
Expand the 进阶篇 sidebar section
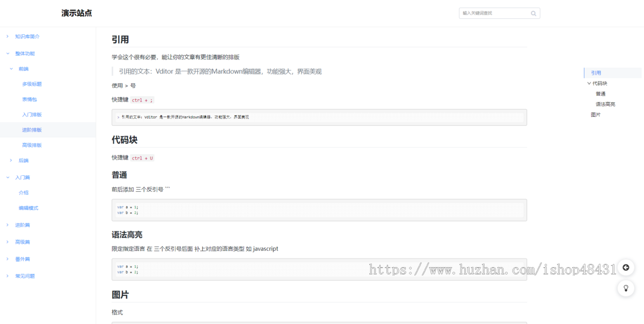pyautogui.click(x=8, y=225)
